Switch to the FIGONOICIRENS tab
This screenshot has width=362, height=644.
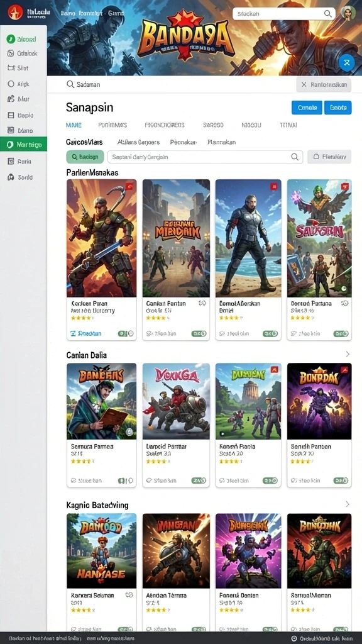point(165,125)
